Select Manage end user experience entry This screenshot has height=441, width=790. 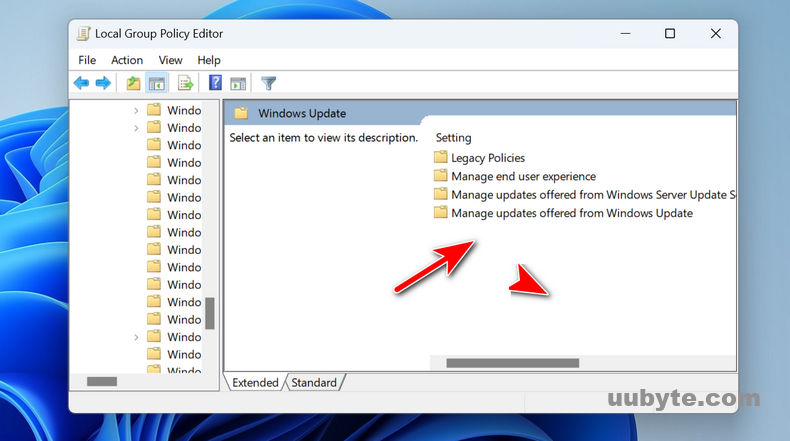tap(523, 176)
